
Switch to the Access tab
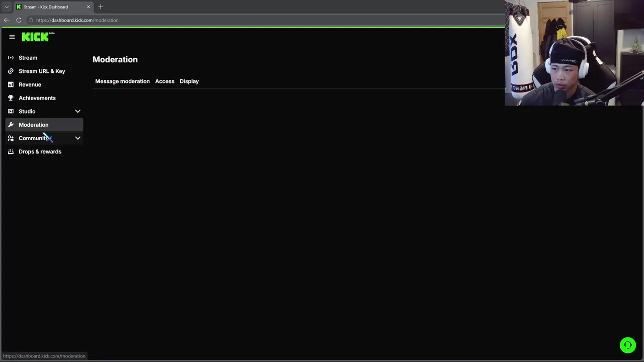165,81
